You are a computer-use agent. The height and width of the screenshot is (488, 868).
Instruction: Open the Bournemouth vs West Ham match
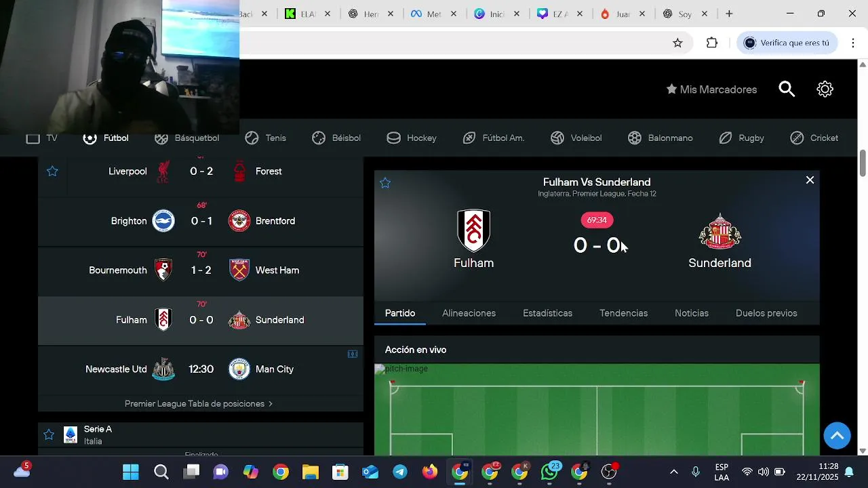[201, 270]
